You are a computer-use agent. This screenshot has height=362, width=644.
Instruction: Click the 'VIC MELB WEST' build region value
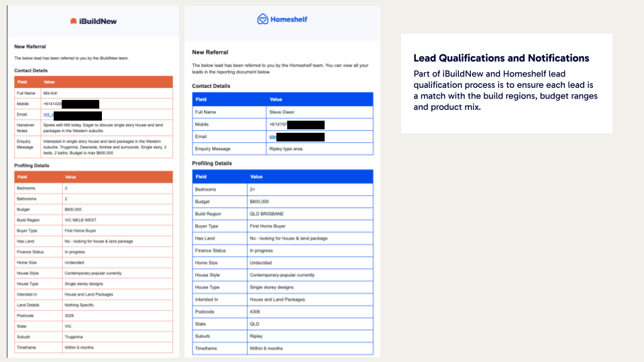tap(80, 220)
